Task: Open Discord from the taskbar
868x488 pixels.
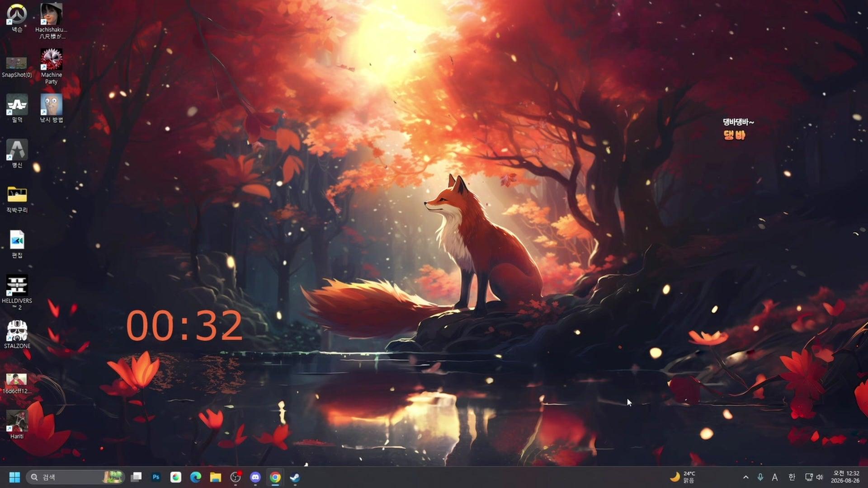Action: point(255,477)
